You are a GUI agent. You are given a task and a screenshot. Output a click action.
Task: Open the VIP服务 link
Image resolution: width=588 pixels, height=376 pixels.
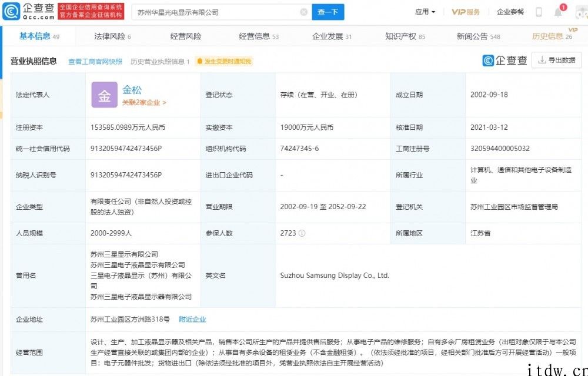coord(465,12)
